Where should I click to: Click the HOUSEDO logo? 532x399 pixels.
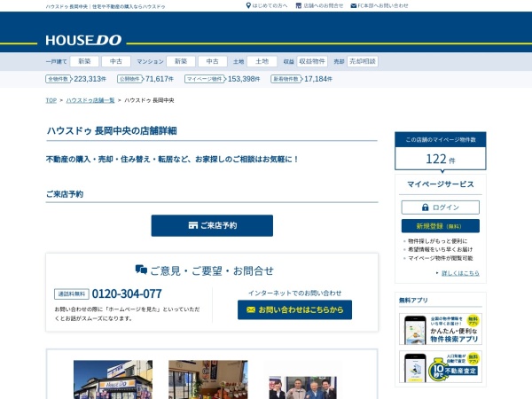pos(83,40)
